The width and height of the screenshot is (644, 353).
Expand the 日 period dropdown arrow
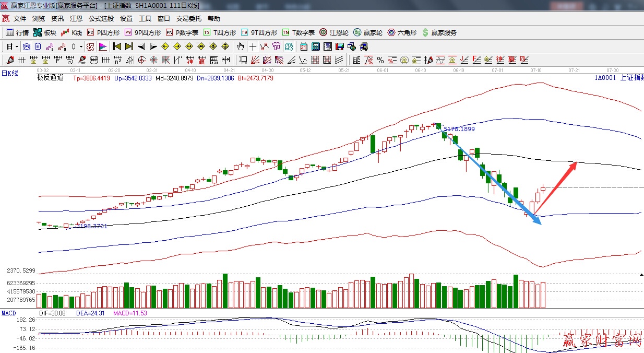click(17, 46)
